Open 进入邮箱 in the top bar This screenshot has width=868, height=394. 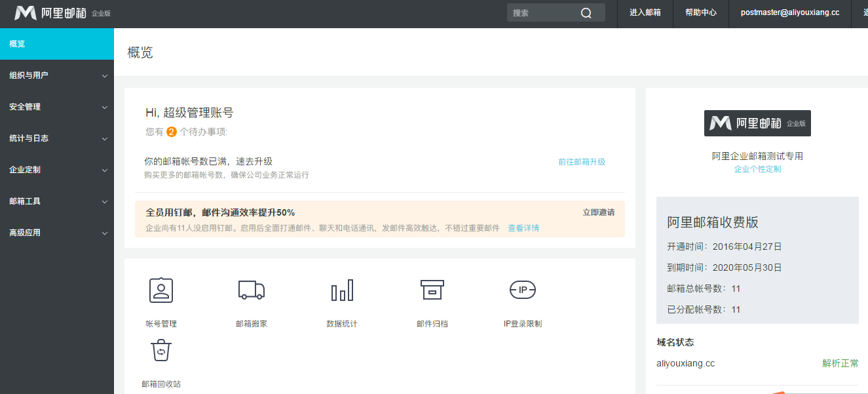pyautogui.click(x=645, y=13)
